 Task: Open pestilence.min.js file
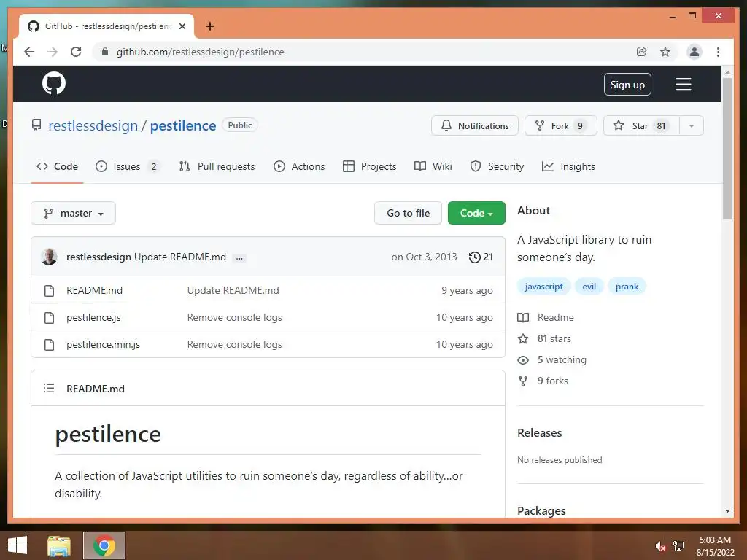pos(103,344)
